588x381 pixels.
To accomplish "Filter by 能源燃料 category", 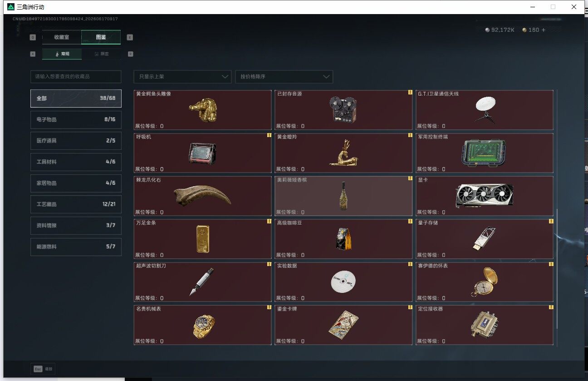I will point(76,247).
